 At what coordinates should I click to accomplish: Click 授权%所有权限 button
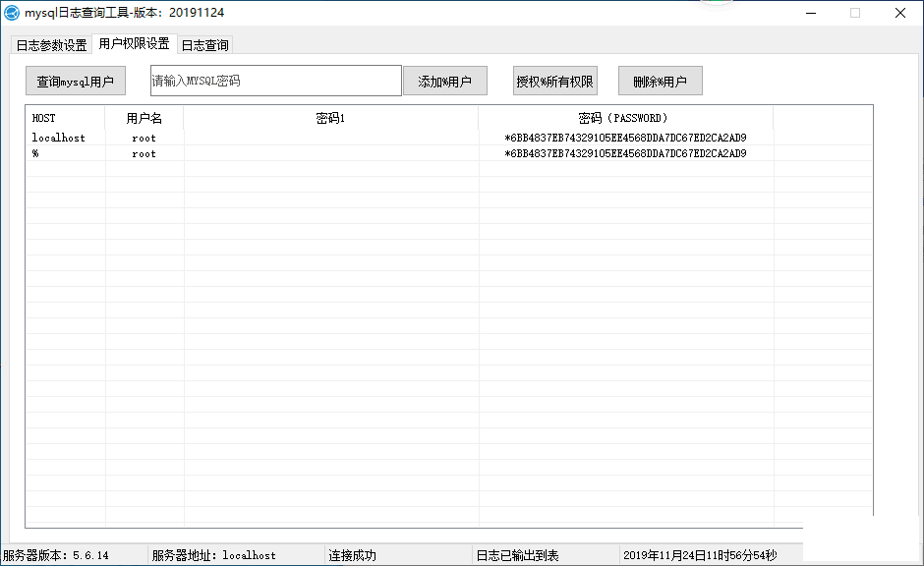coord(555,82)
